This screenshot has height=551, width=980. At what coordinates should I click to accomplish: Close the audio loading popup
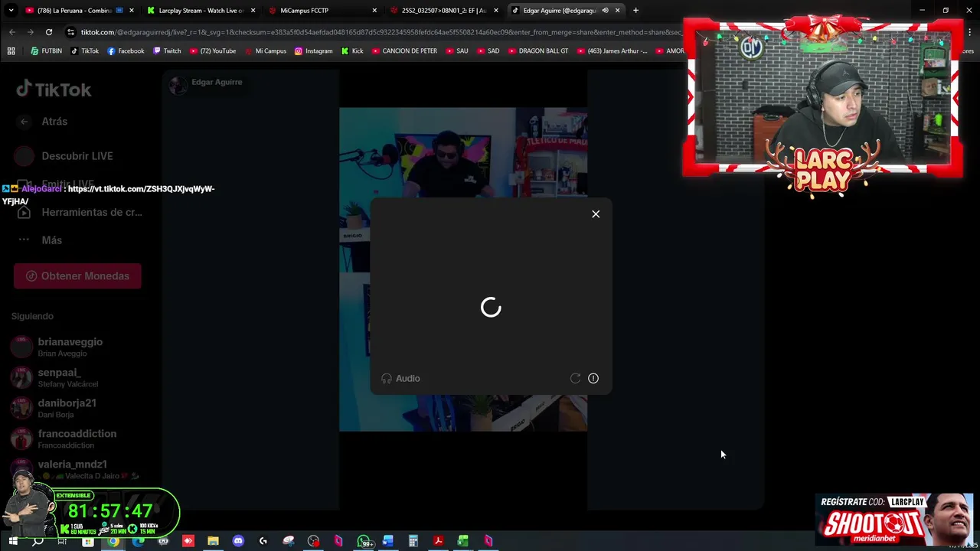pos(596,214)
